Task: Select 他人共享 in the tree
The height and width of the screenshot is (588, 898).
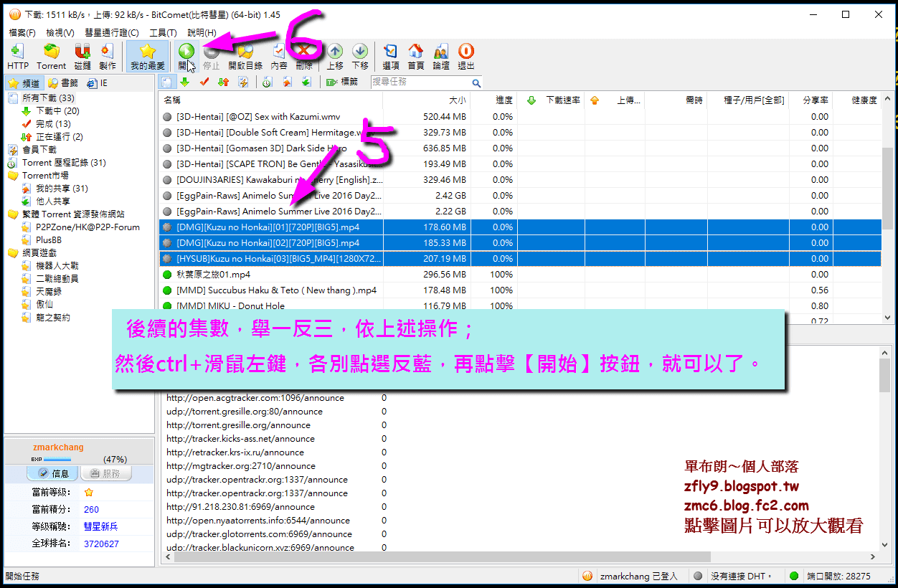Action: click(53, 201)
